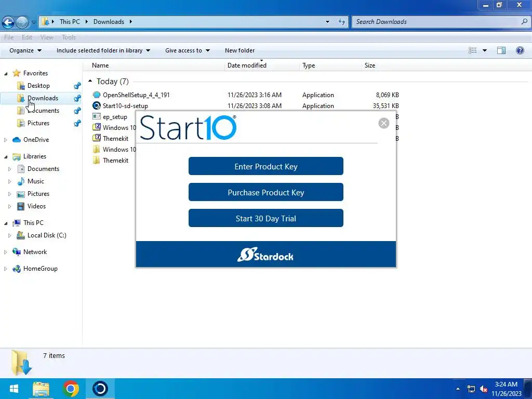532x399 pixels.
Task: Open recent locations dropdown arrow
Action: pos(34,22)
